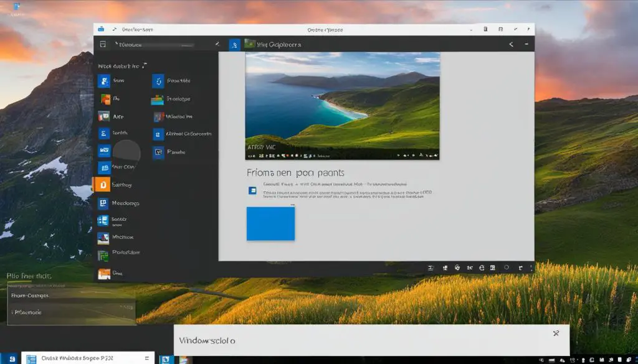Select the Pfécontode row in desktop panel
The width and height of the screenshot is (638, 364).
[71, 312]
